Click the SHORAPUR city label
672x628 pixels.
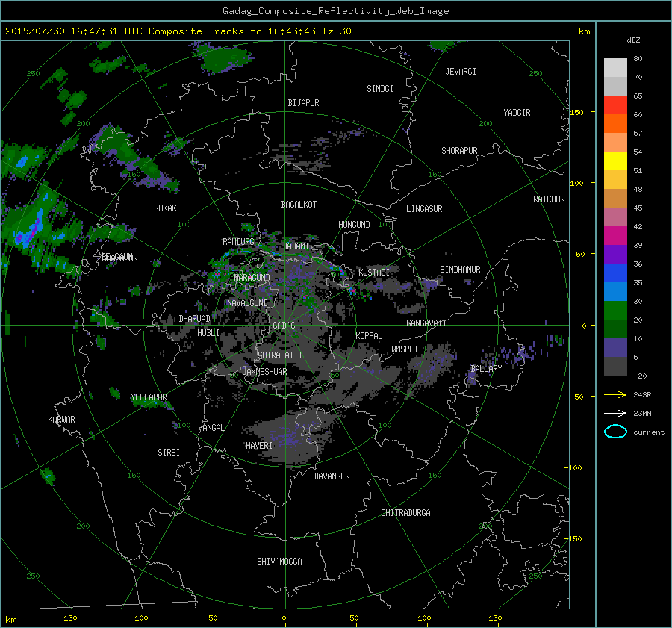(x=459, y=151)
